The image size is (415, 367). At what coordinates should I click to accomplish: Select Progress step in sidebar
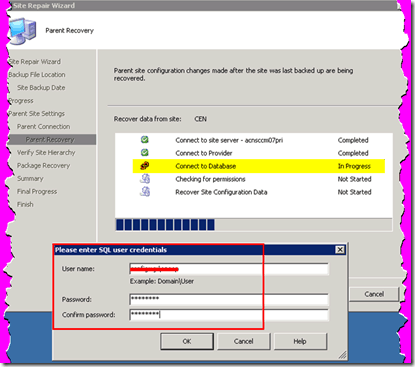point(21,101)
